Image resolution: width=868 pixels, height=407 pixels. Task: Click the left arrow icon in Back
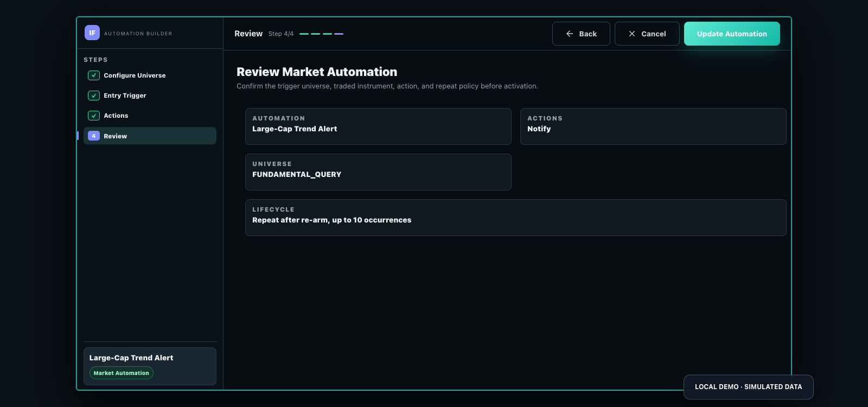pos(570,34)
